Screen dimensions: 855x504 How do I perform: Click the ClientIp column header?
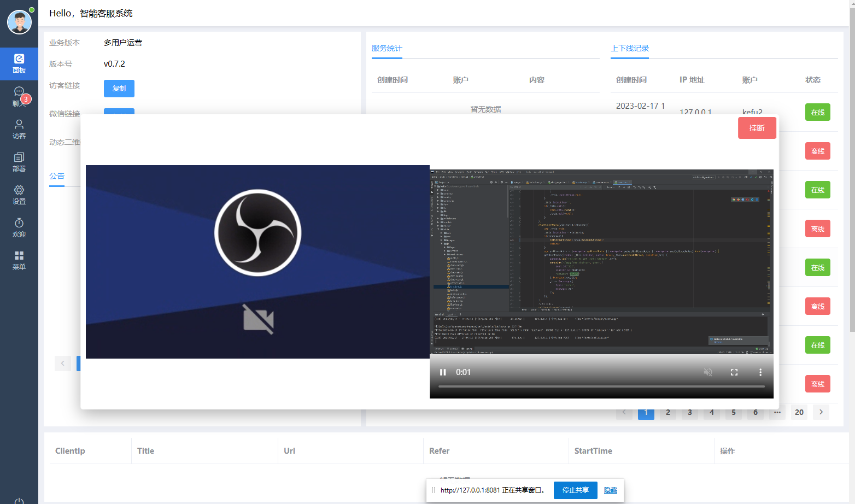(x=70, y=451)
